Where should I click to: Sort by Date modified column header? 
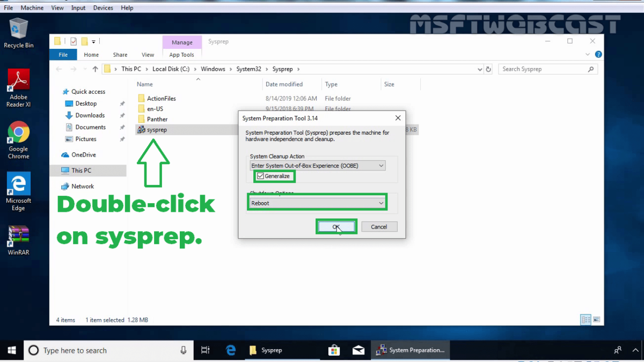pyautogui.click(x=284, y=84)
